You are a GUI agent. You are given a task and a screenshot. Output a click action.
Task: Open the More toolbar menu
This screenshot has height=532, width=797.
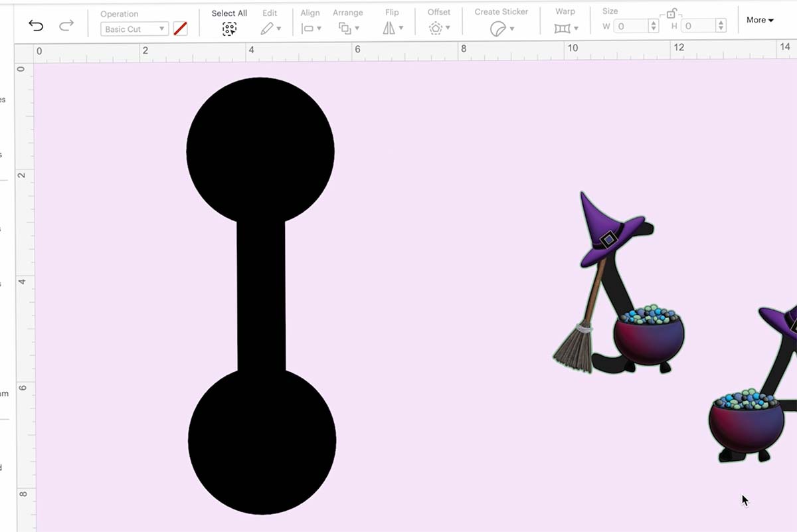(x=760, y=21)
